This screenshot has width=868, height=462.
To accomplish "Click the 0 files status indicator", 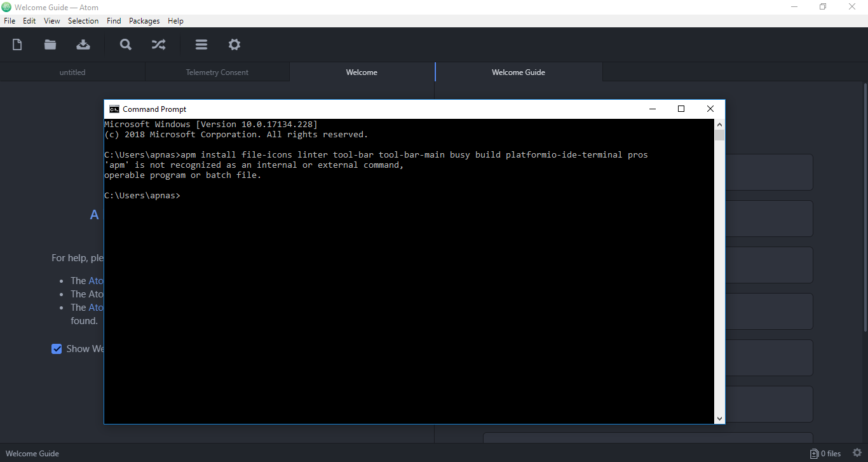I will tap(825, 454).
